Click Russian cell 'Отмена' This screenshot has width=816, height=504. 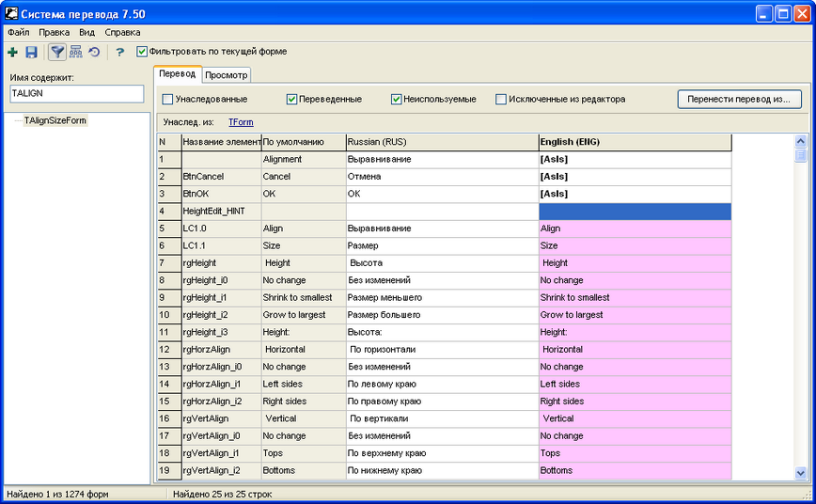[x=443, y=177]
